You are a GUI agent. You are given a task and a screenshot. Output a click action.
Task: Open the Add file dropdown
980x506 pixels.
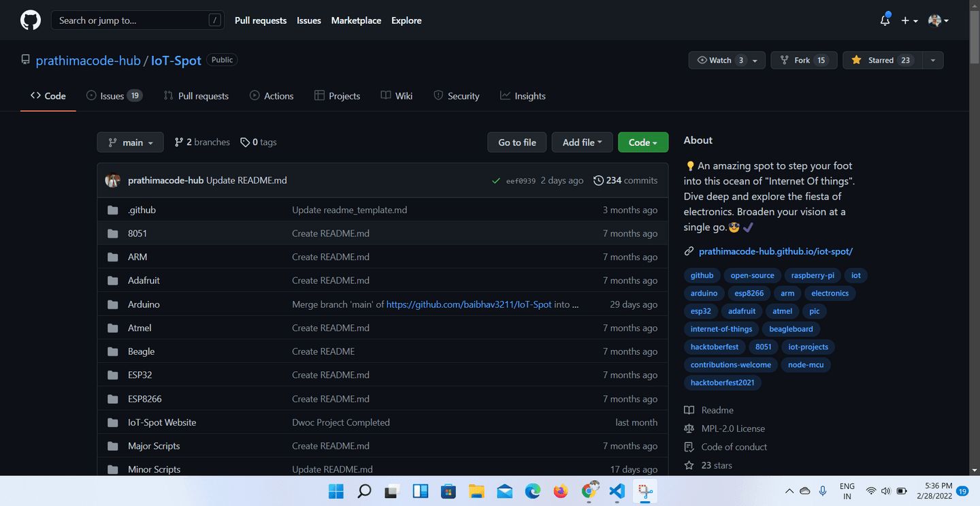point(582,142)
